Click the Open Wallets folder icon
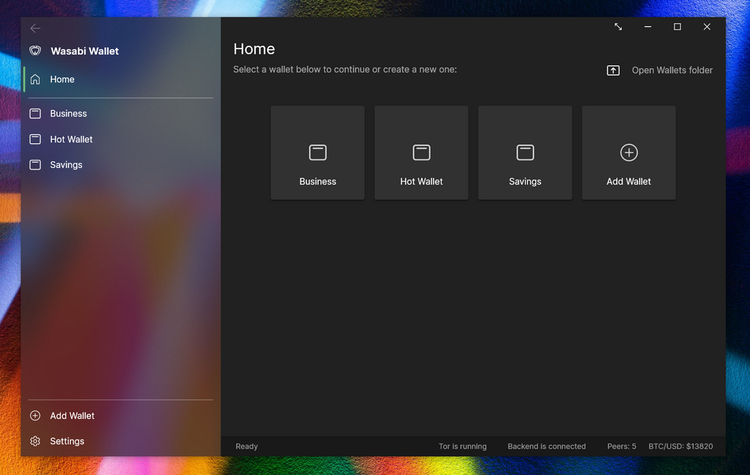 tap(613, 71)
